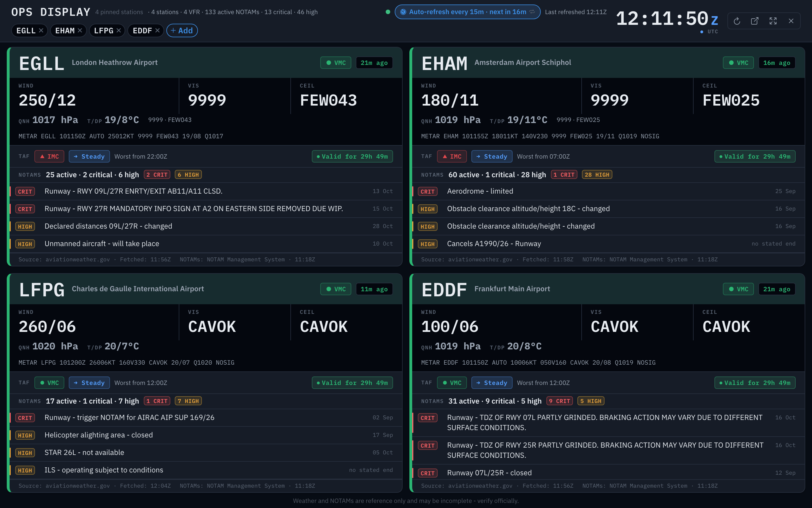Screen dimensions: 812x508
Task: Open NOTAM 'ILS - operating subject to conditions'
Action: [206, 470]
